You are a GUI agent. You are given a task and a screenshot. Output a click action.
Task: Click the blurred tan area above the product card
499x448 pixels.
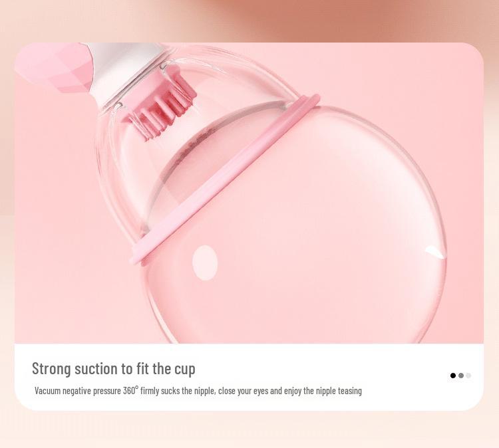(x=318, y=21)
